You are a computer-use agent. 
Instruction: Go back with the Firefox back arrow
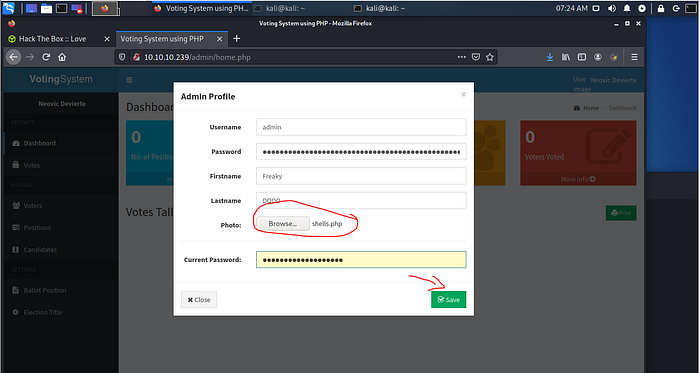click(x=14, y=57)
